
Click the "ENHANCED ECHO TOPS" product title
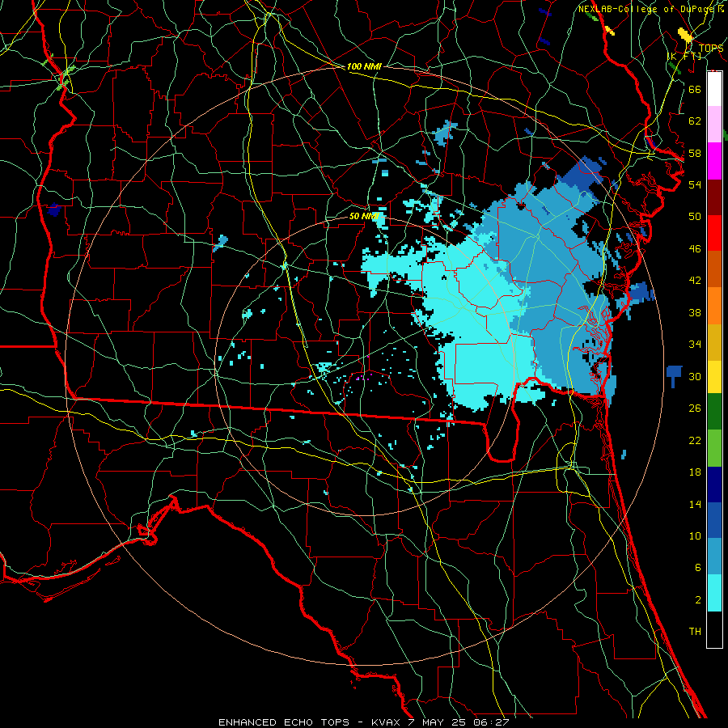(284, 722)
